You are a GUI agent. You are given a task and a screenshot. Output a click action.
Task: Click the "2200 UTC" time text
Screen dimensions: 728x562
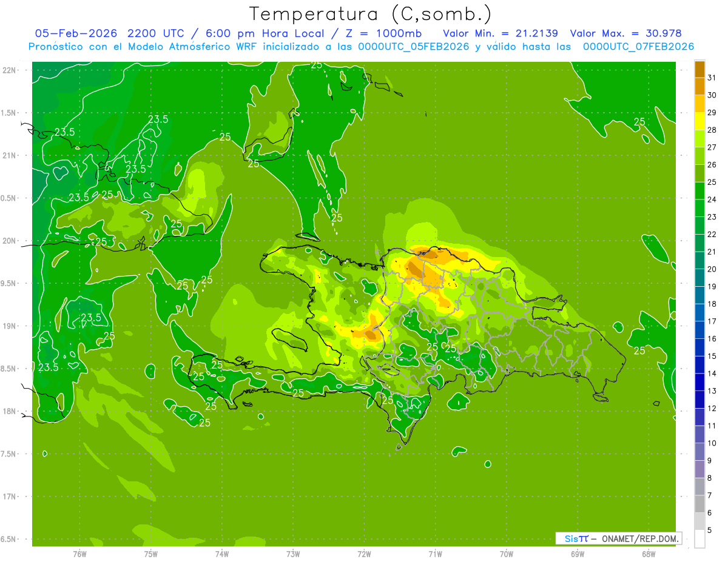pos(157,33)
